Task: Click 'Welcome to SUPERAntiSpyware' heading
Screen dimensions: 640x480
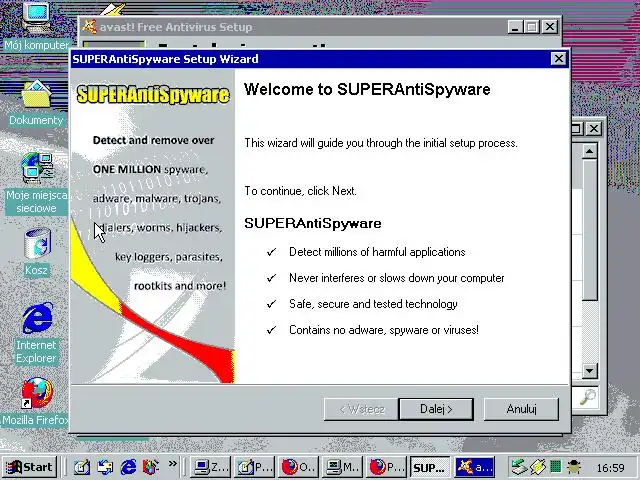Action: pyautogui.click(x=367, y=89)
